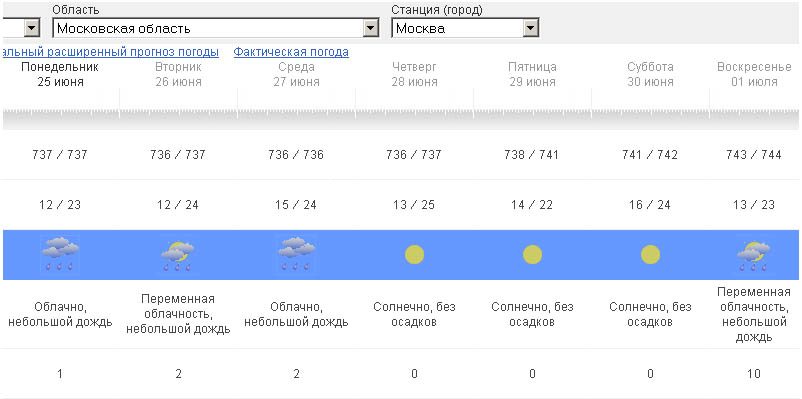Viewport: 802px width, 399px height.
Task: Click Wednesday's cloudy rain icon
Action: pos(296,254)
